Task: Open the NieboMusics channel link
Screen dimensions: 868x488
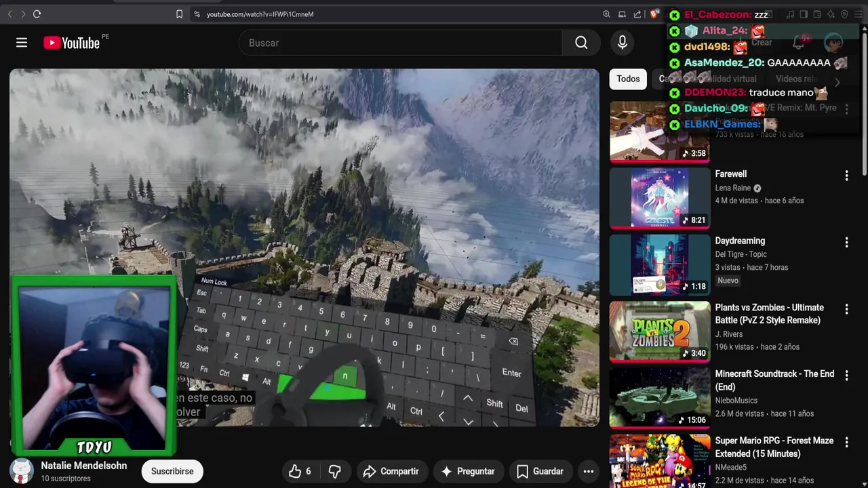Action: tap(736, 401)
